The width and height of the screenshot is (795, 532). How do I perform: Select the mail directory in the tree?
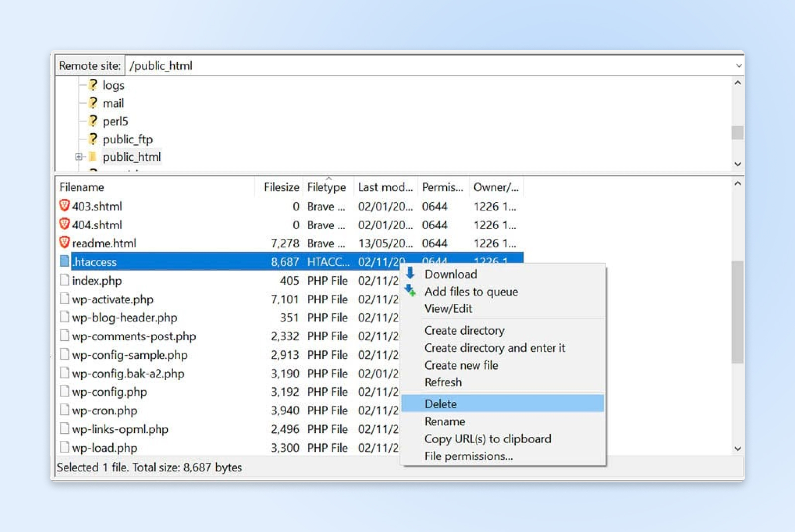[x=113, y=103]
